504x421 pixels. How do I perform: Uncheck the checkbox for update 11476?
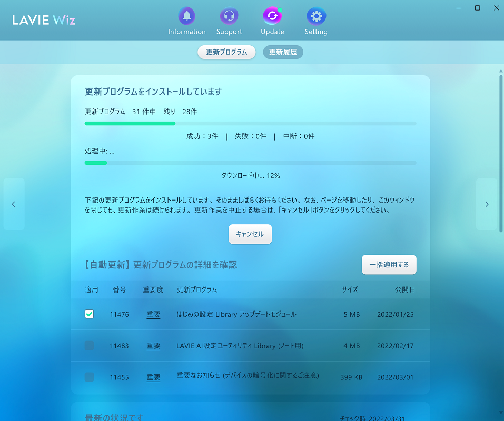[x=90, y=314]
